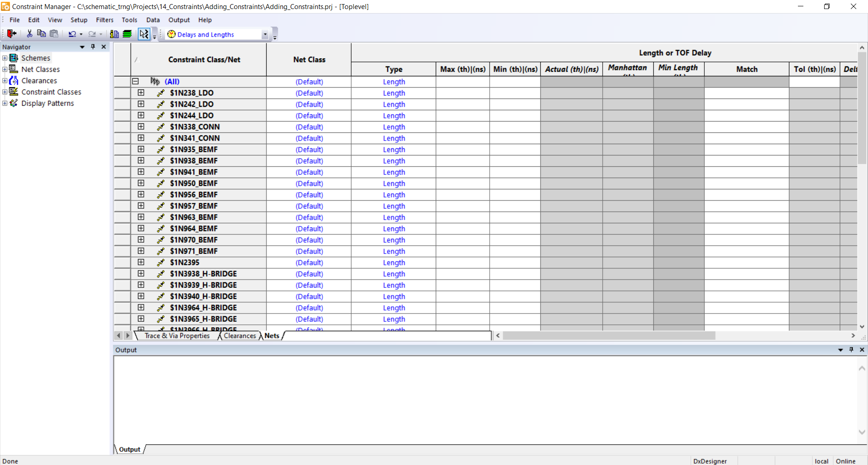Screen dimensions: 868x465
Task: Click the horizontal scrollbar thumb below the grid
Action: [609, 336]
